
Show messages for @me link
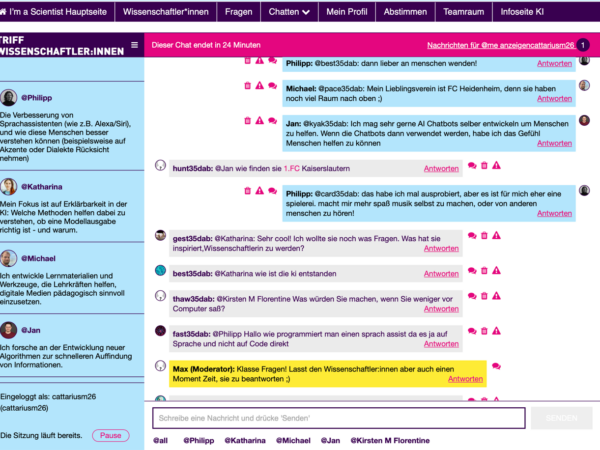[486, 45]
